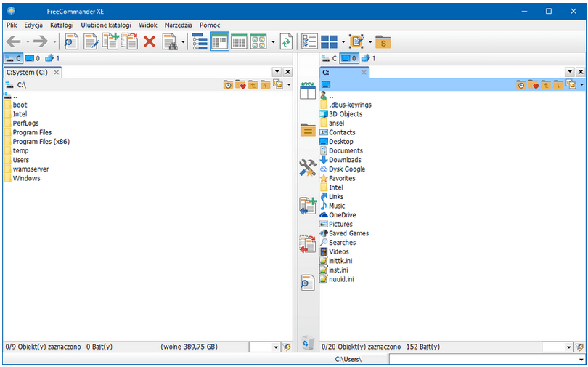The width and height of the screenshot is (588, 367).
Task: Click the left panel filter icon in status bar
Action: tap(287, 347)
